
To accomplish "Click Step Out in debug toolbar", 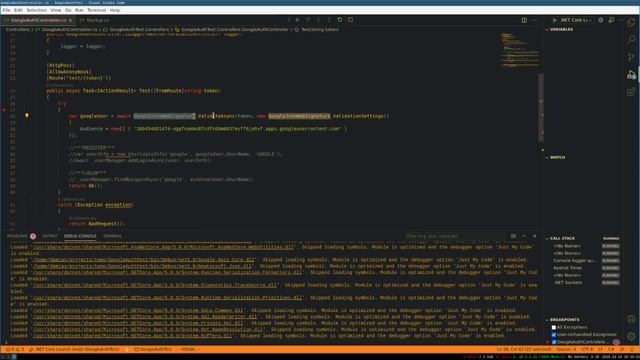I will tap(329, 20).
